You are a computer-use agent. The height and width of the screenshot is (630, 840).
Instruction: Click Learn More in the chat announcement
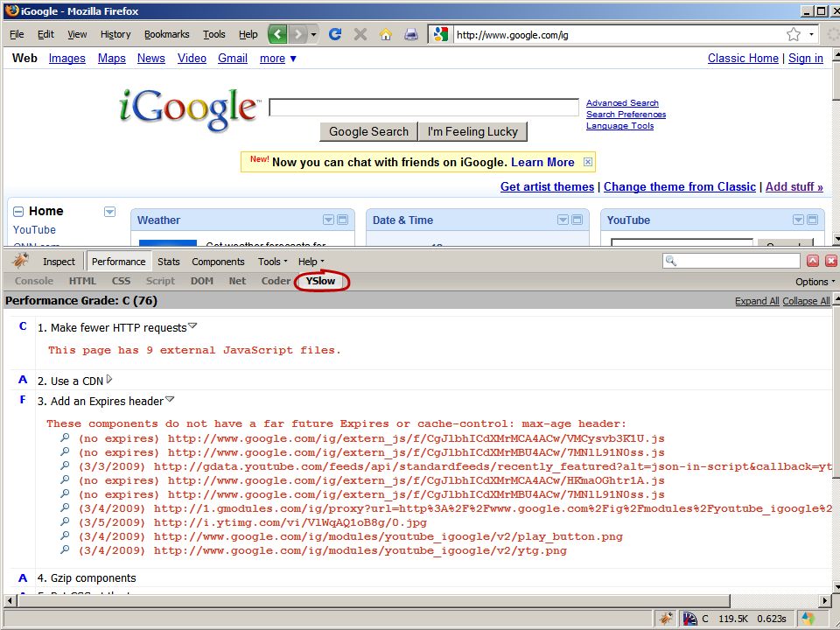(542, 163)
